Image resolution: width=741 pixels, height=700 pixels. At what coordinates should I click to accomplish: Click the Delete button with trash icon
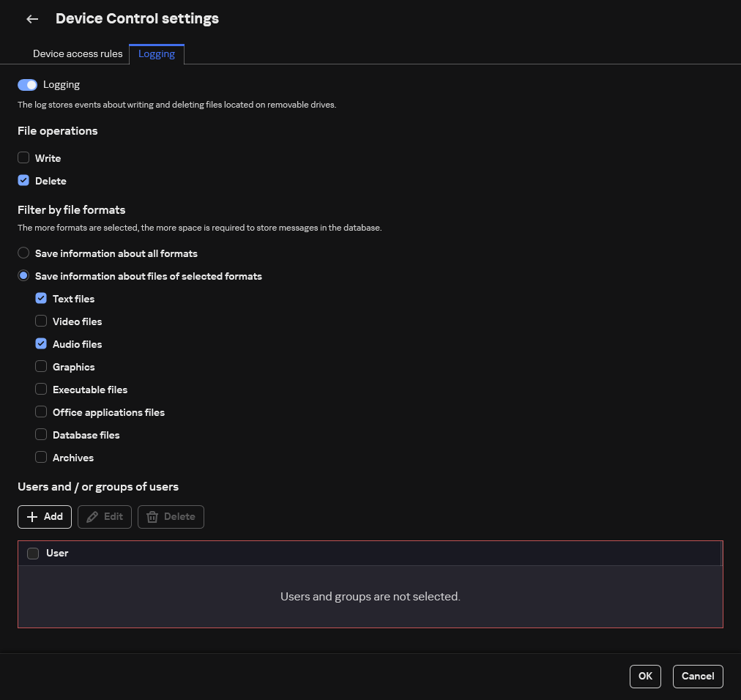tap(171, 516)
